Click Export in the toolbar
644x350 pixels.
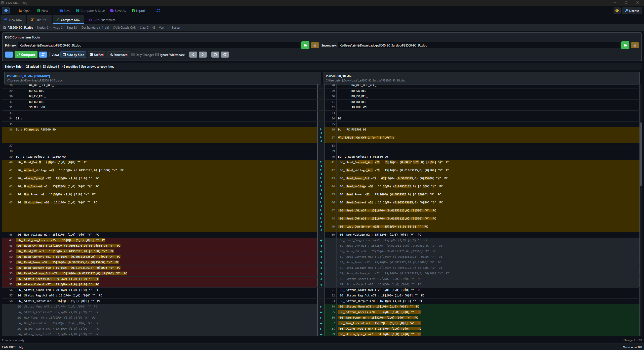[138, 11]
